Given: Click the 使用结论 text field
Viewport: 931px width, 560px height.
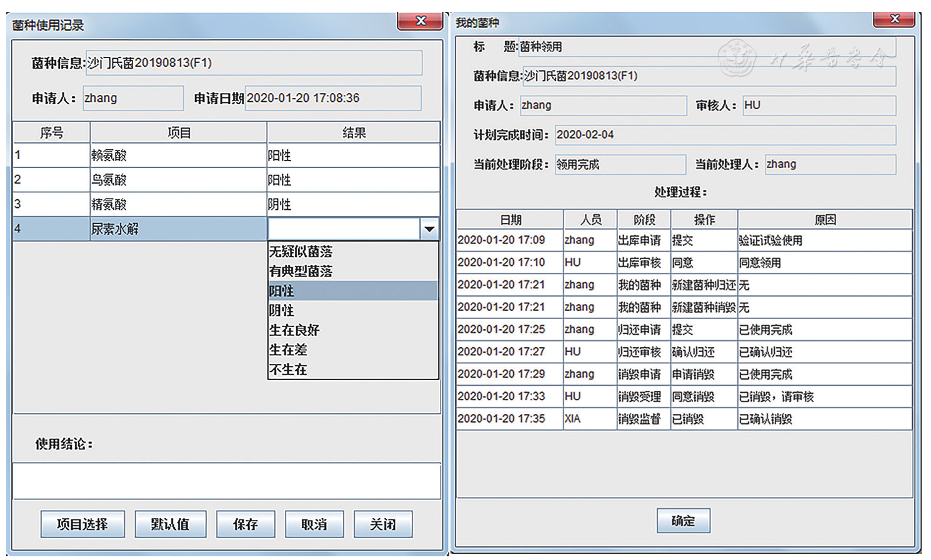Looking at the screenshot, I should [x=226, y=481].
